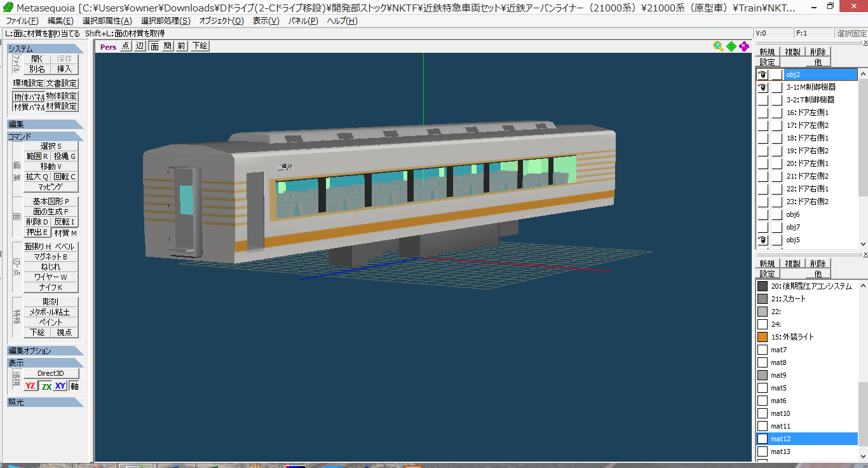Viewport: 868px width, 468px height.
Task: Select the 選択 S selection command
Action: pyautogui.click(x=51, y=146)
